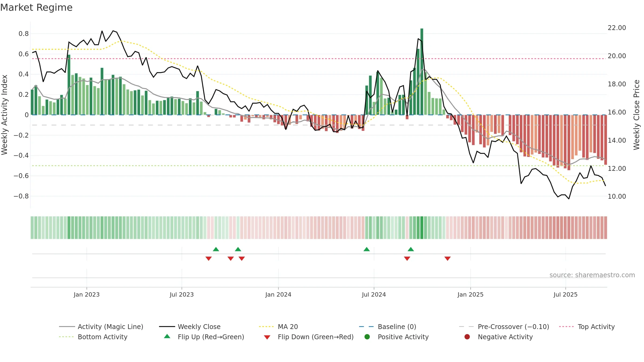Click the Jan 2023 x-axis label
644x362 pixels.
click(x=86, y=294)
